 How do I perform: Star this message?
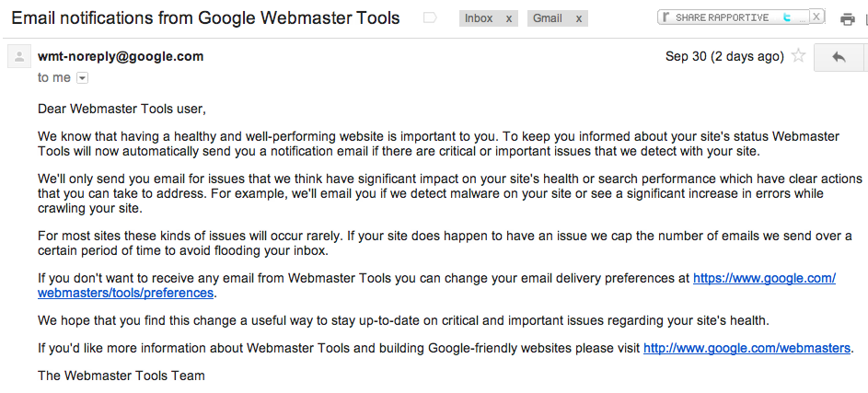tap(798, 56)
